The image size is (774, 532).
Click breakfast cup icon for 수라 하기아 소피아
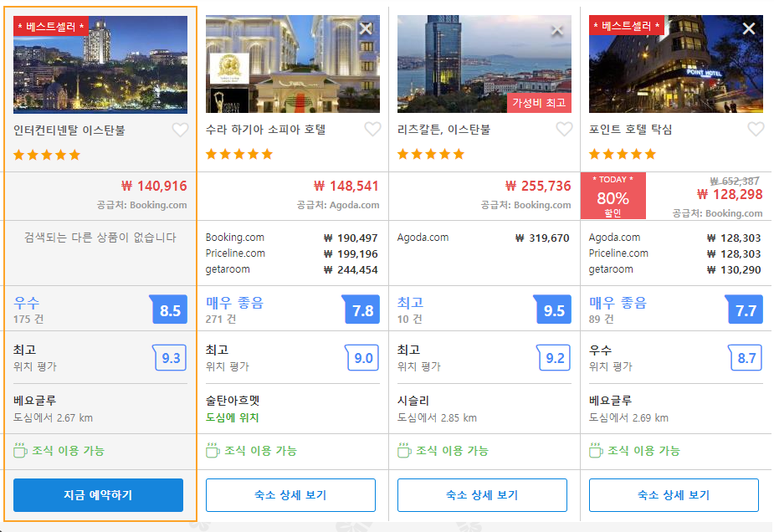pyautogui.click(x=213, y=450)
